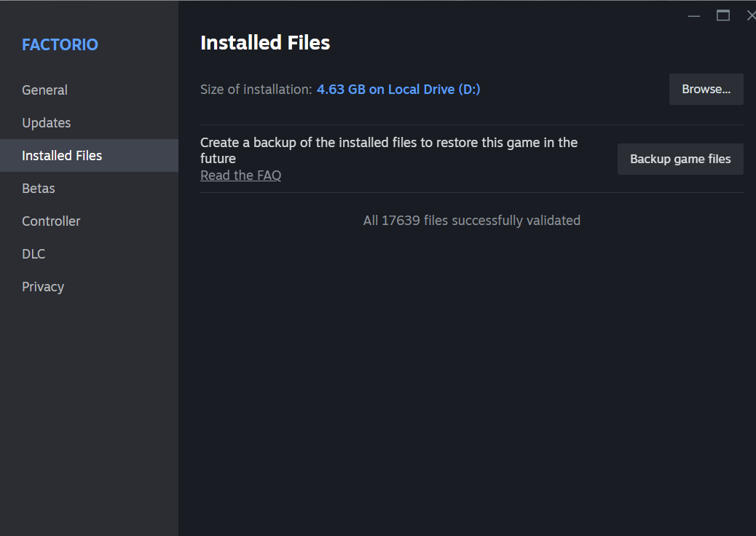Switch to the Updates tab
This screenshot has width=756, height=536.
click(x=47, y=123)
